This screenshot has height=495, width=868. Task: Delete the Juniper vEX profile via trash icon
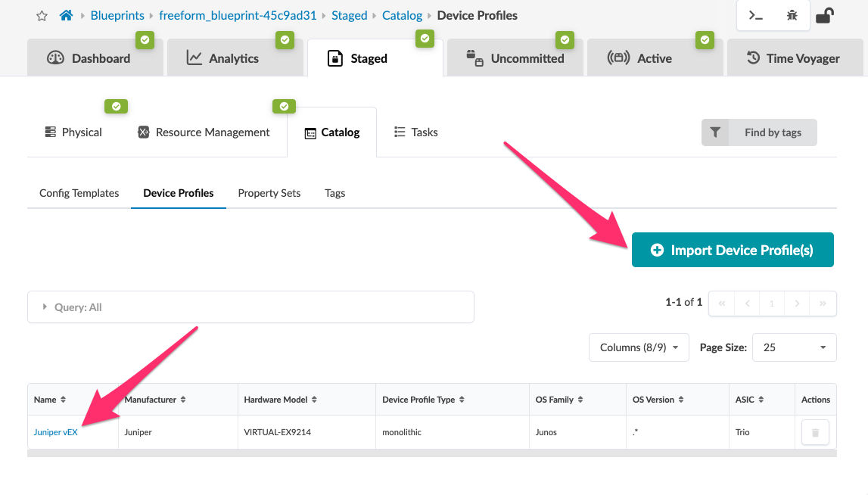(815, 432)
